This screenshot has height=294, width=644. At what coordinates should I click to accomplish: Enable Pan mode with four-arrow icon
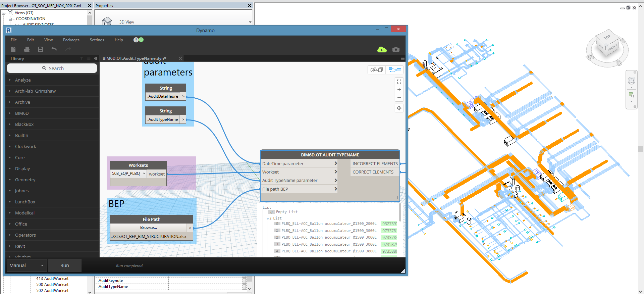[399, 108]
